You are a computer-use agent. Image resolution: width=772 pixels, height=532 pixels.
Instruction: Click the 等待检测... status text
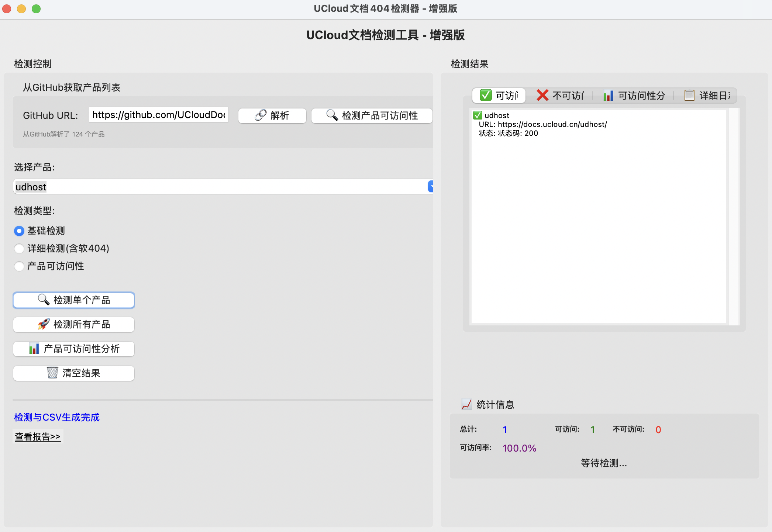click(x=604, y=463)
